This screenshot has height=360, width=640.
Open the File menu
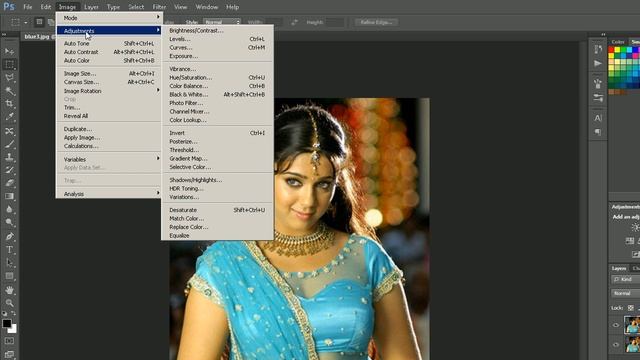28,7
